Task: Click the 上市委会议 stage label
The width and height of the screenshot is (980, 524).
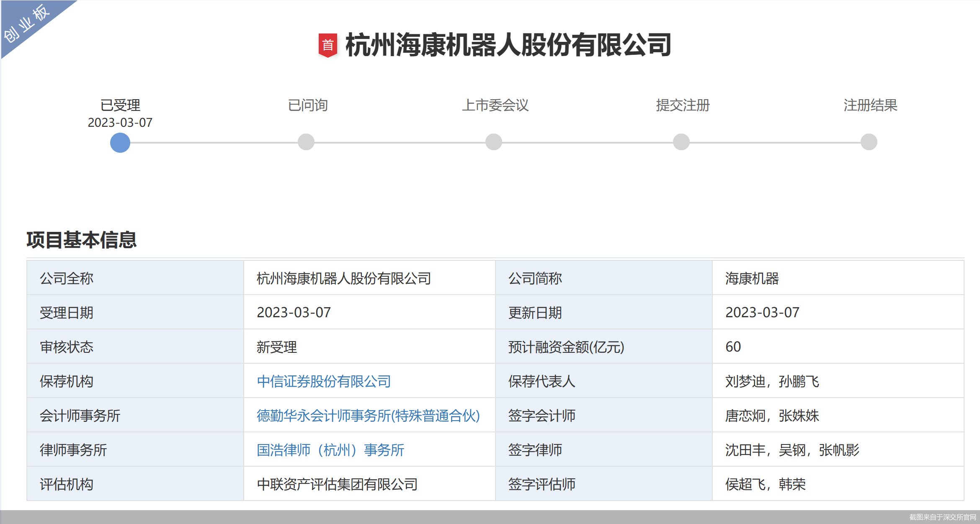Action: 495,105
